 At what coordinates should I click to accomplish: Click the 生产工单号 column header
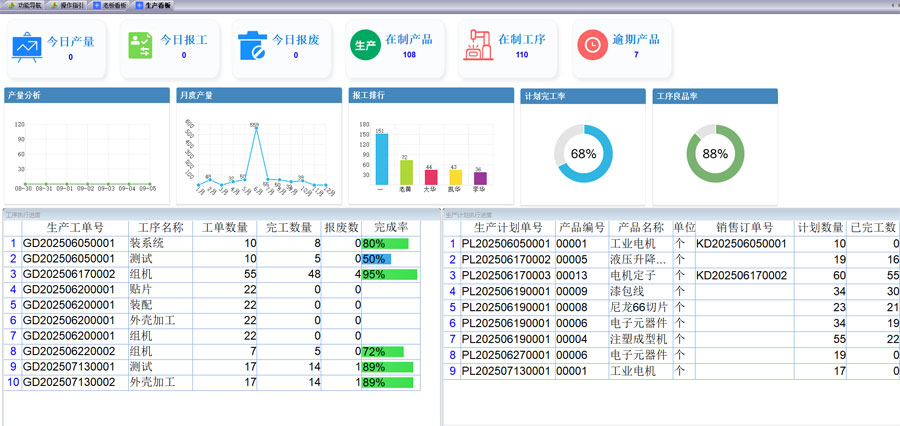68,227
